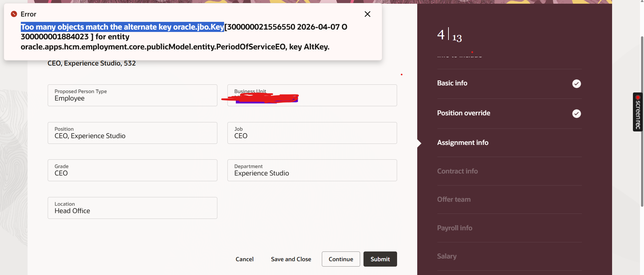Click the Position override completed checkmark
Screen dimensions: 644x275
point(576,114)
